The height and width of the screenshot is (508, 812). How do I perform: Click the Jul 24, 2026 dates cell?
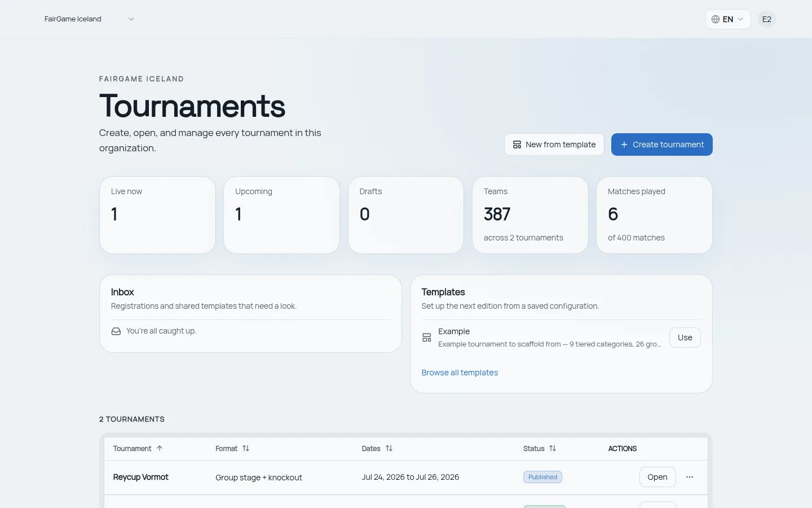coord(411,477)
